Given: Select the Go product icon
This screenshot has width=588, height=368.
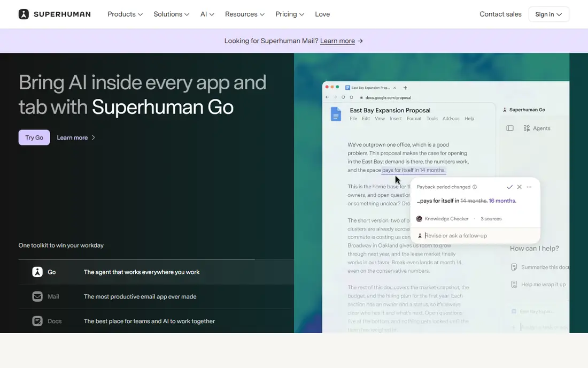Looking at the screenshot, I should [x=37, y=272].
